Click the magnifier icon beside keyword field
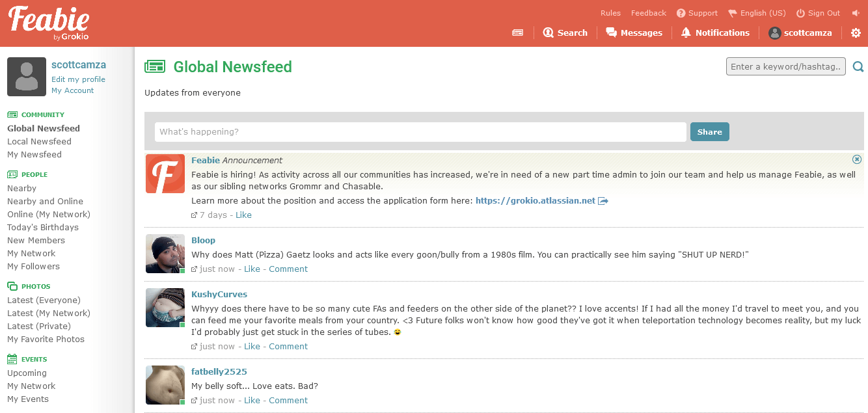 coord(858,66)
